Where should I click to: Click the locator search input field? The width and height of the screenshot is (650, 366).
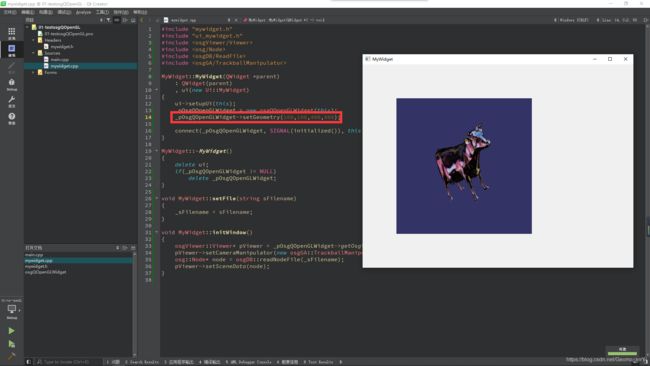68,362
